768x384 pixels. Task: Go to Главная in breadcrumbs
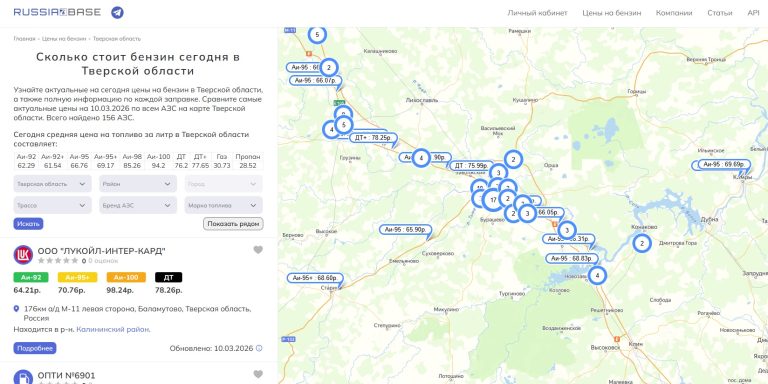[x=24, y=39]
